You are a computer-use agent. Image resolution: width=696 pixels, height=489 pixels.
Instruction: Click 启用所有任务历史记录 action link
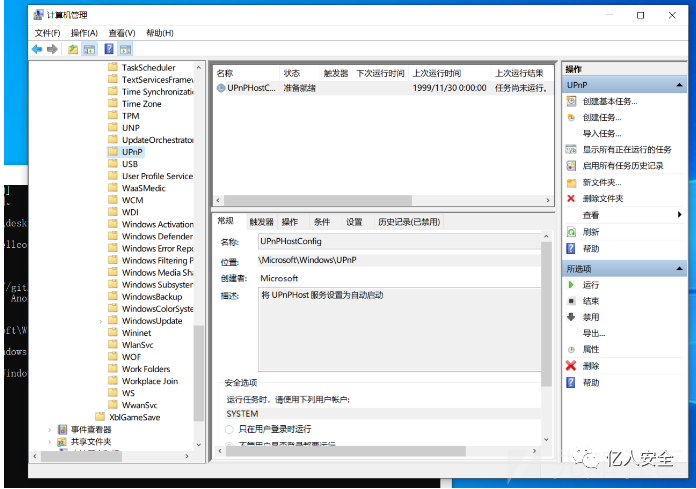coord(623,166)
